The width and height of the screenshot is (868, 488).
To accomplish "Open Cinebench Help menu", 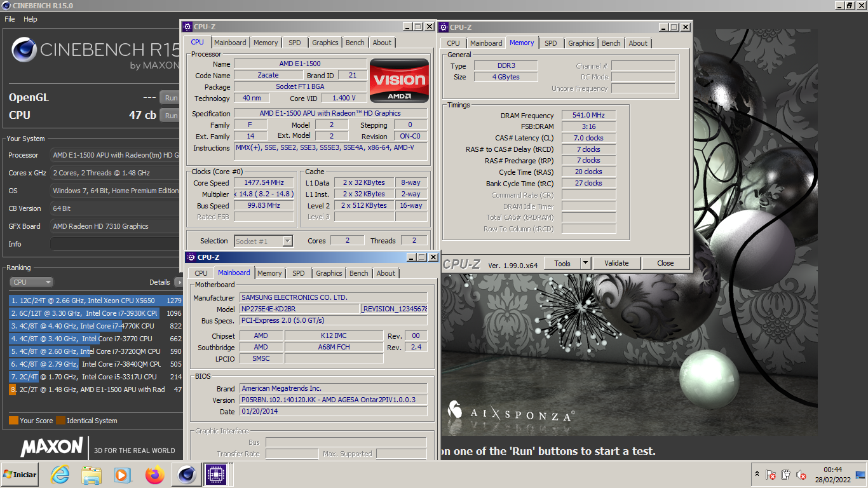I will click(x=31, y=19).
